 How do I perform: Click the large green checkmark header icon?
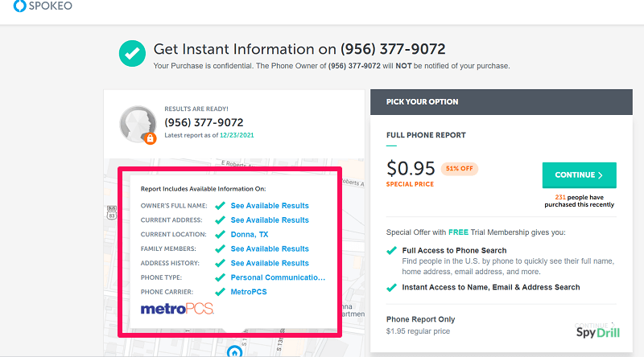tap(131, 53)
